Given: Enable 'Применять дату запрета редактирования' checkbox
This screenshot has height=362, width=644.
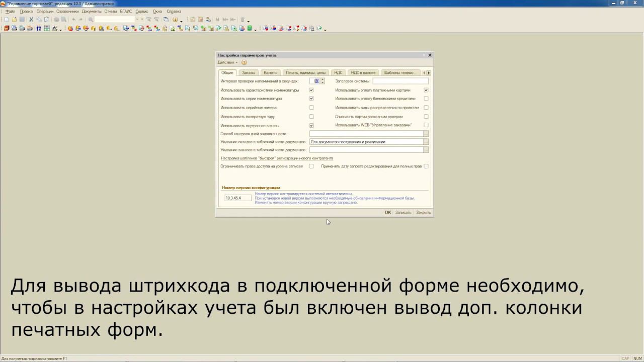Looking at the screenshot, I should pos(426,166).
